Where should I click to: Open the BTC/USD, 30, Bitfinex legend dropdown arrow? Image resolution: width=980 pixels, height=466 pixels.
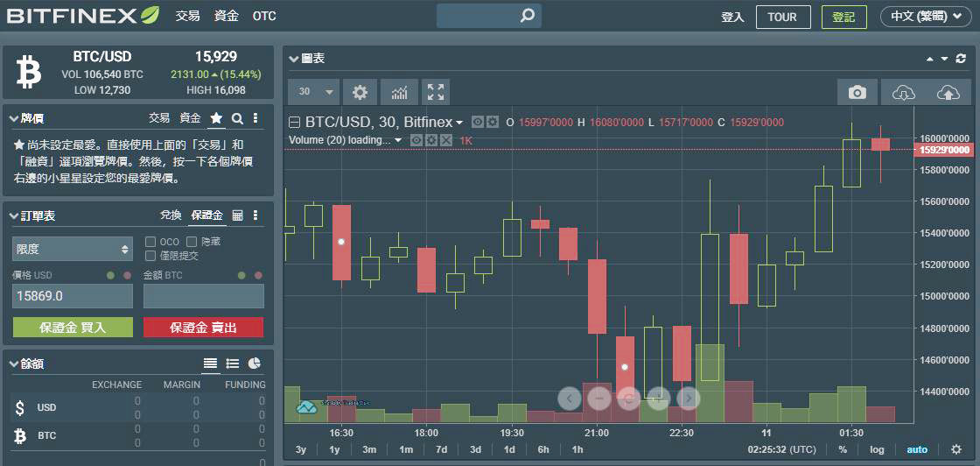coord(460,123)
